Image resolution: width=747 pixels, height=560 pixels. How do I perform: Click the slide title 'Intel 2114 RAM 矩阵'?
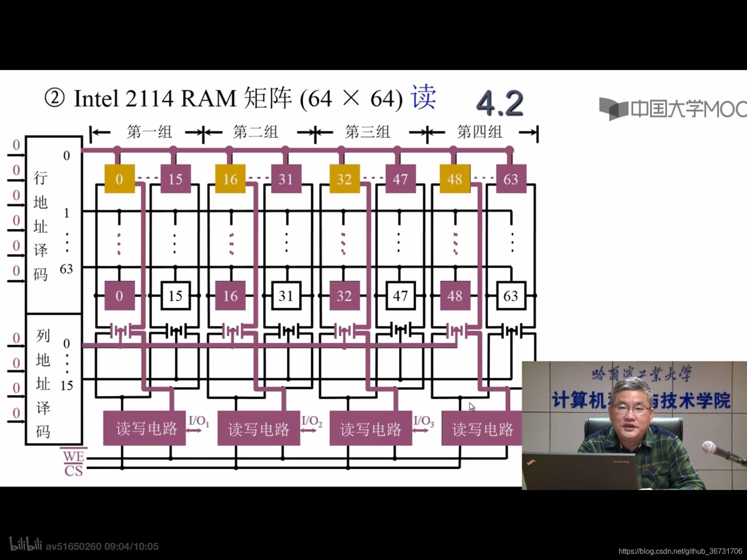[x=183, y=98]
